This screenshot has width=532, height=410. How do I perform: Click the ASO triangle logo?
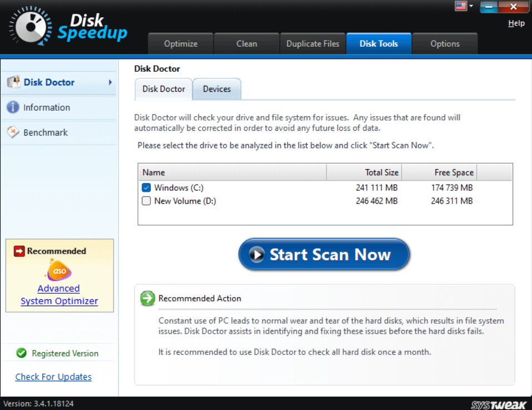(x=58, y=271)
